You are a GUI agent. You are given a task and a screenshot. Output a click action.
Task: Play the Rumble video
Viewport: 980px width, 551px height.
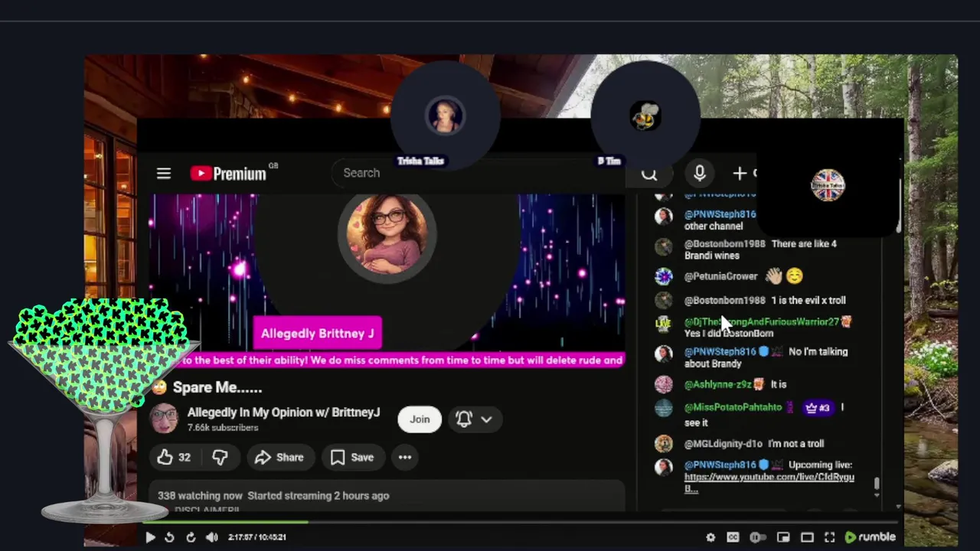(x=150, y=537)
